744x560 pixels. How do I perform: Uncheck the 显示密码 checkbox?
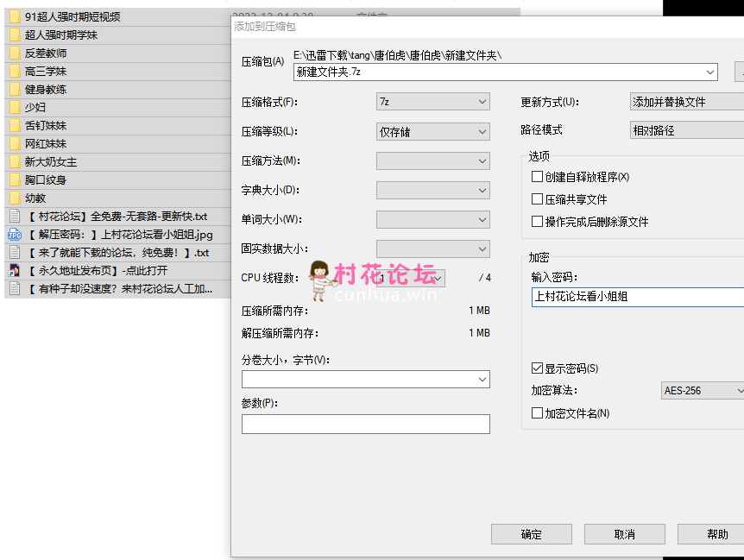click(538, 368)
